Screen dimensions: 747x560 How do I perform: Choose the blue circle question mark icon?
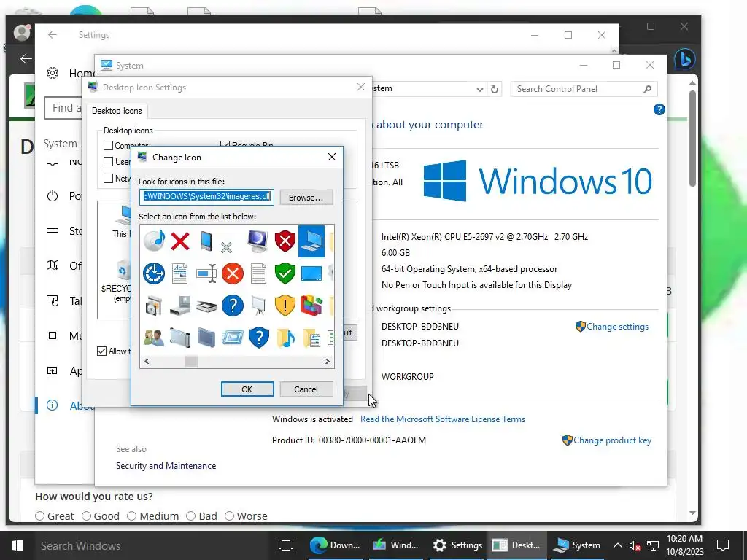click(233, 306)
